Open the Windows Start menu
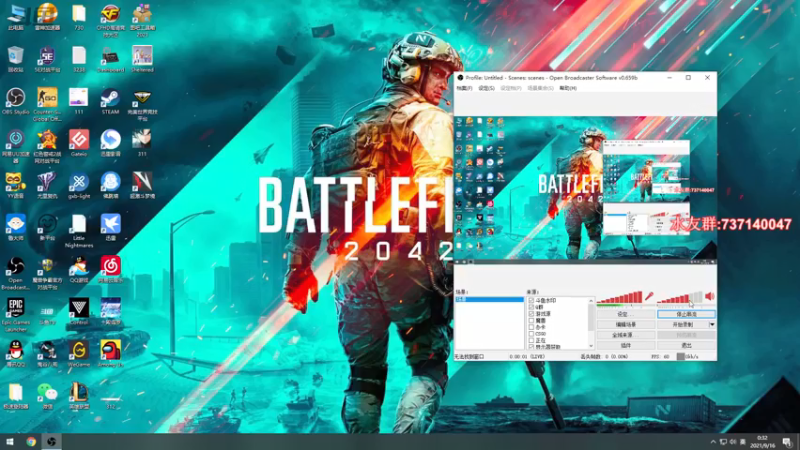The width and height of the screenshot is (800, 450). coord(10,442)
